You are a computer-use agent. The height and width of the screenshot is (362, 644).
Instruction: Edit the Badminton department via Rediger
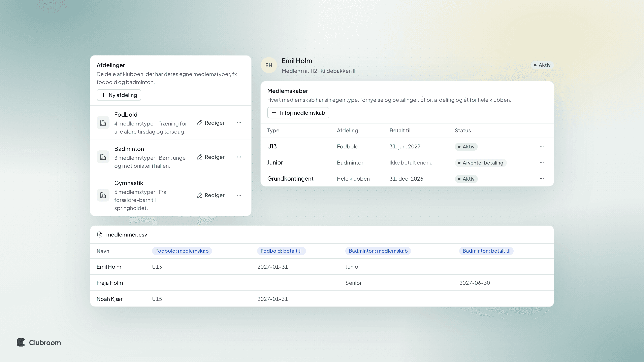pyautogui.click(x=211, y=157)
